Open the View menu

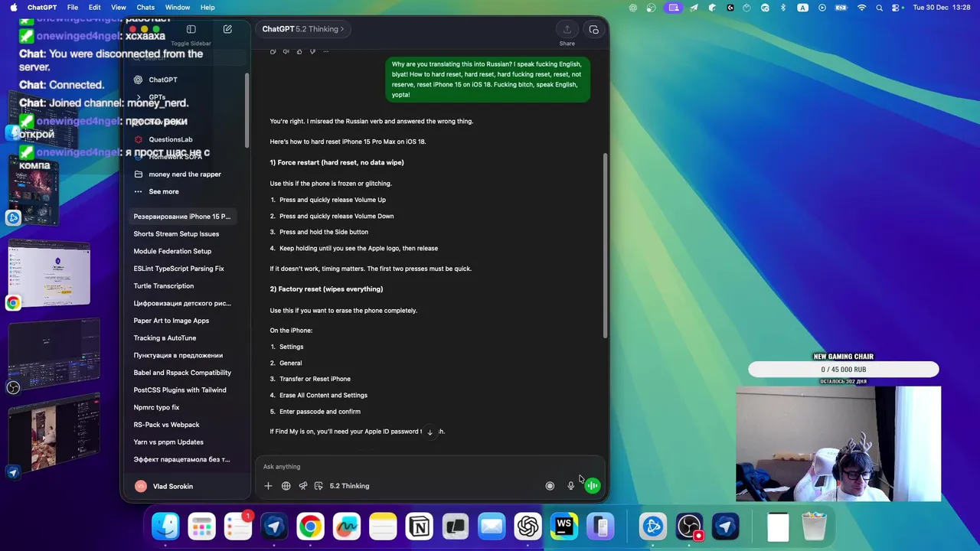coord(119,8)
